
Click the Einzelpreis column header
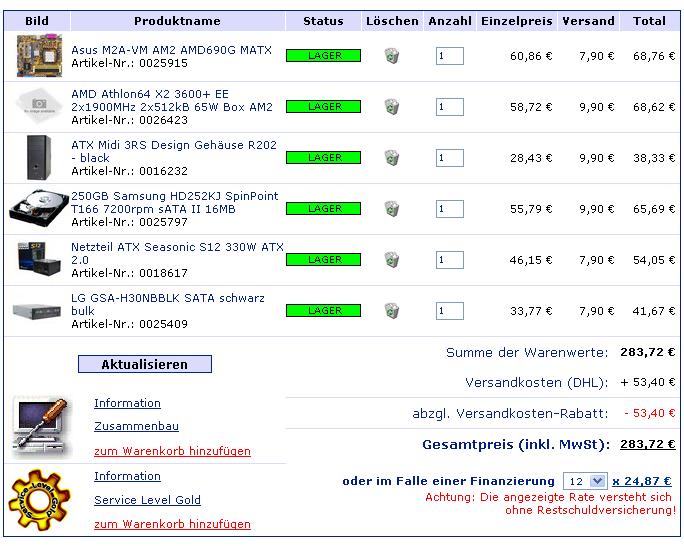point(517,21)
